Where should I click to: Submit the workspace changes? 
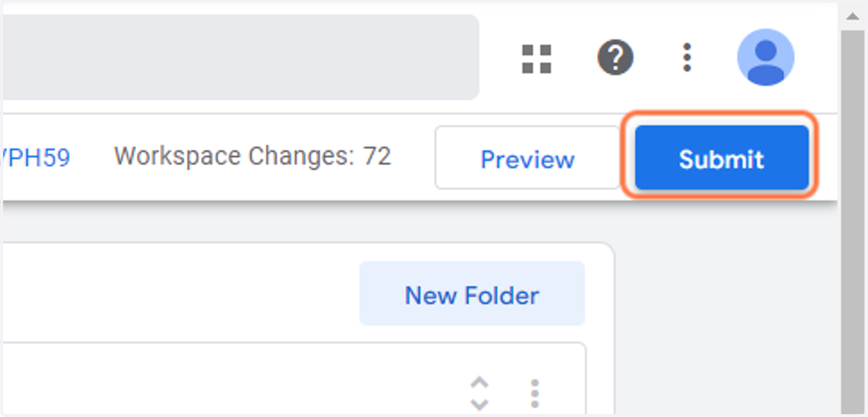(x=721, y=159)
